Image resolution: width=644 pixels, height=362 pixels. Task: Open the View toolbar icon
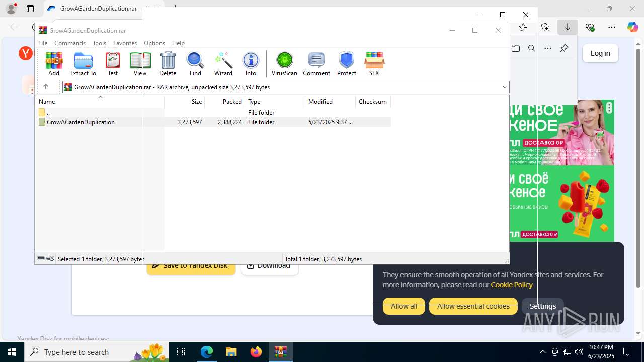[140, 64]
